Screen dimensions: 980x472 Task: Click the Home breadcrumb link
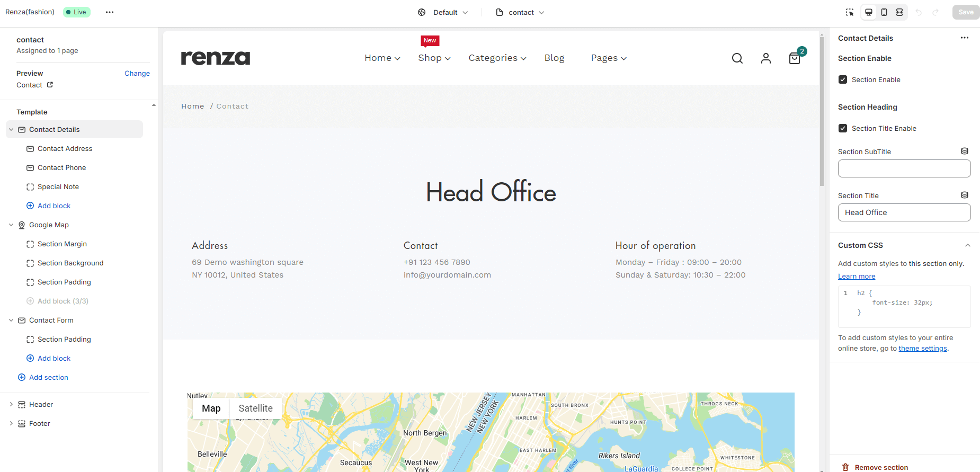(193, 106)
